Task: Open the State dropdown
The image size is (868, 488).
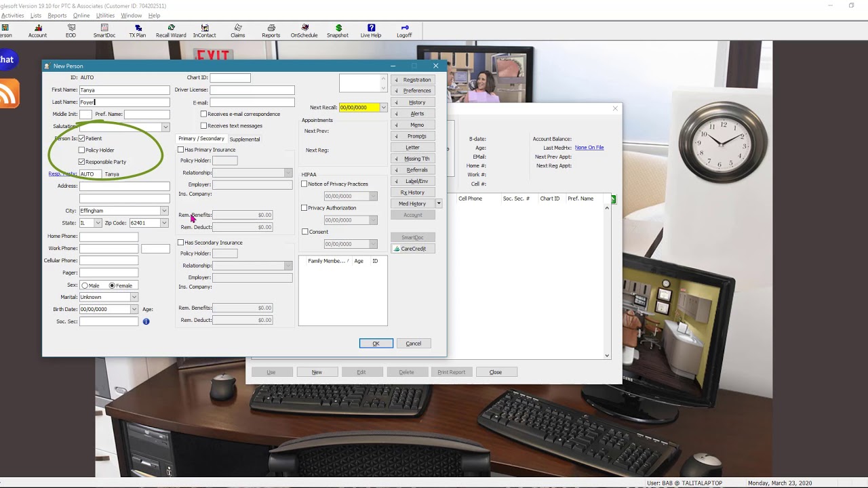Action: pos(98,223)
